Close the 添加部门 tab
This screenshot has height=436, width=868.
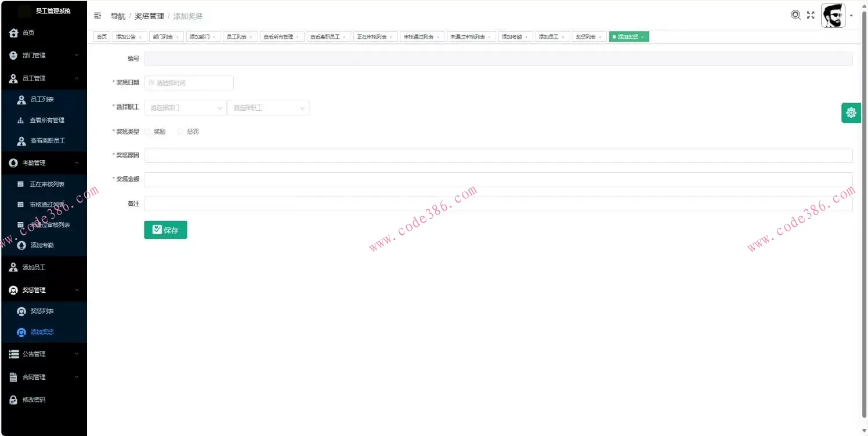tap(214, 37)
